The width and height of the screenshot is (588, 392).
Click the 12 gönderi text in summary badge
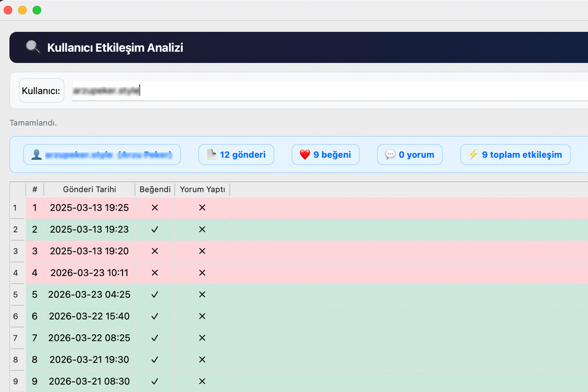point(243,155)
